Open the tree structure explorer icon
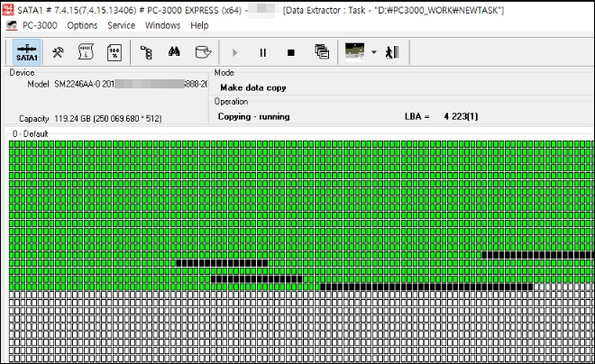Image resolution: width=595 pixels, height=364 pixels. (146, 52)
